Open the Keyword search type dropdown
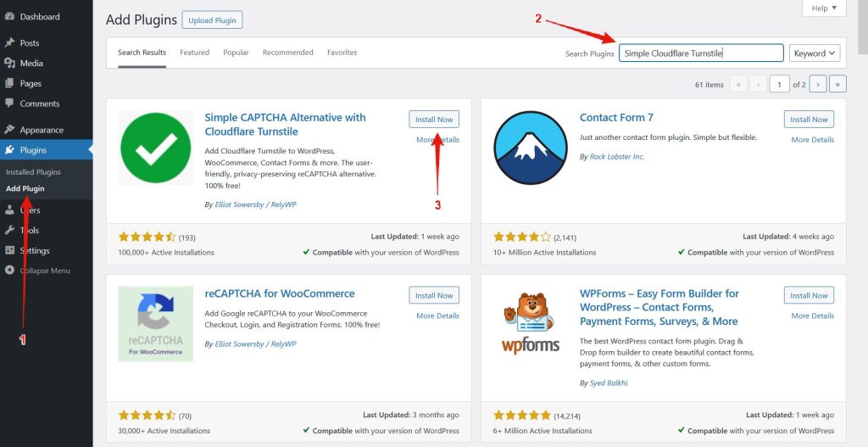 point(815,53)
